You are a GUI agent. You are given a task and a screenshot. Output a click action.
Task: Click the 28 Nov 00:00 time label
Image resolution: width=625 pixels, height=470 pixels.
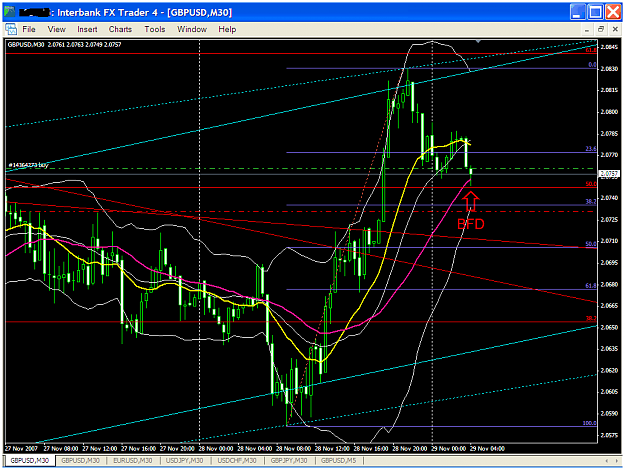tap(216, 448)
